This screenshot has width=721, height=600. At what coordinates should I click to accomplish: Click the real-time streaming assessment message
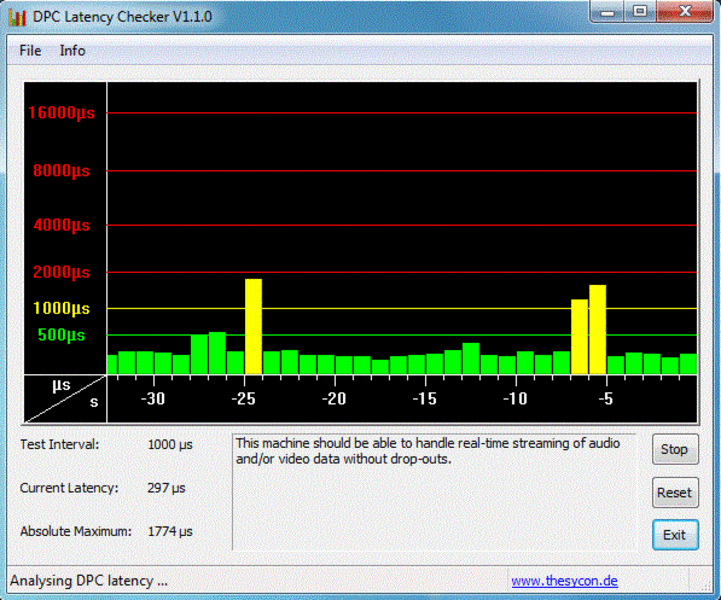coord(428,451)
